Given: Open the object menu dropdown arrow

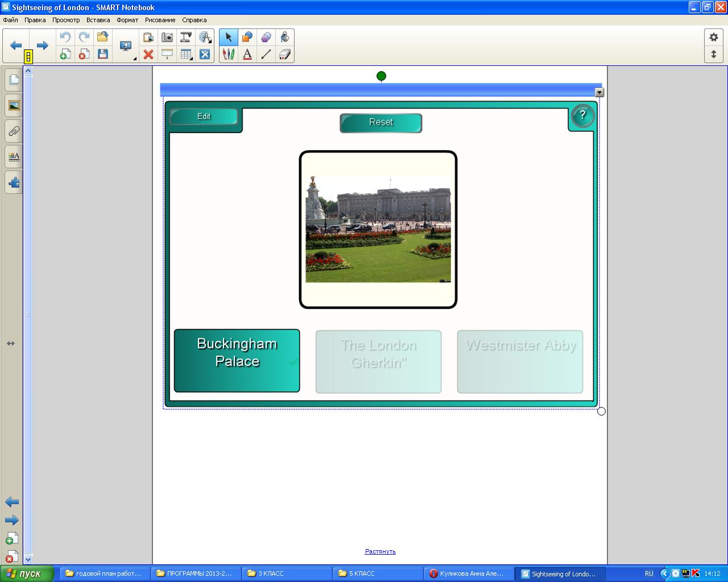Looking at the screenshot, I should tap(599, 93).
